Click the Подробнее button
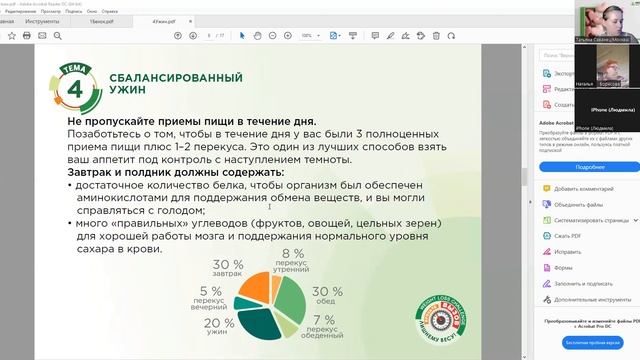This screenshot has width=640, height=360. [589, 167]
